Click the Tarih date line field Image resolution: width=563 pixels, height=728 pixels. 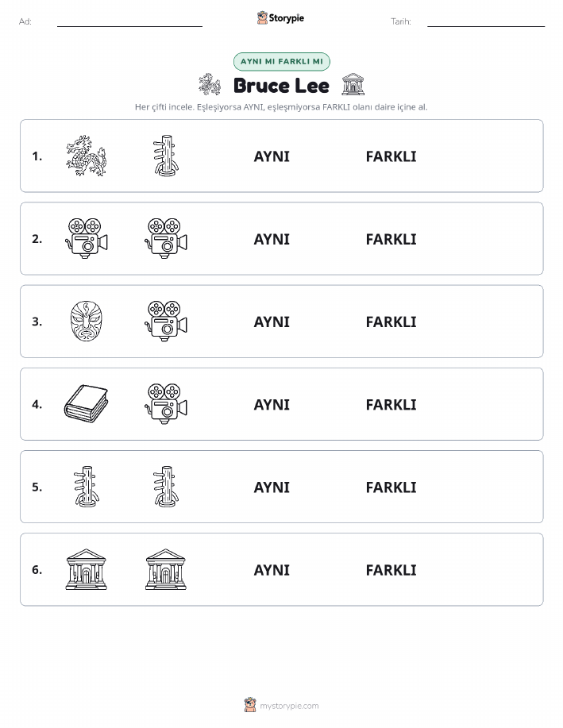486,21
